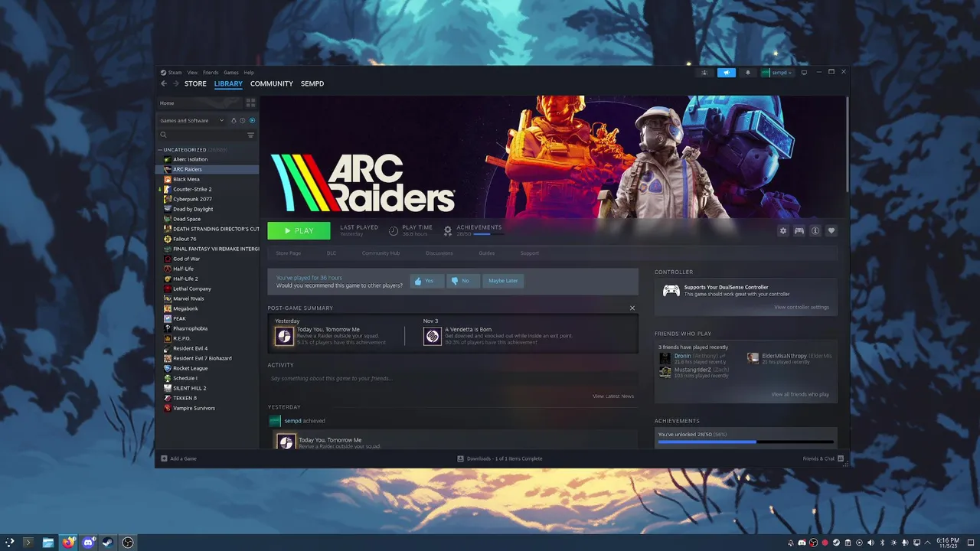
Task: Open the Guides link
Action: click(x=487, y=253)
